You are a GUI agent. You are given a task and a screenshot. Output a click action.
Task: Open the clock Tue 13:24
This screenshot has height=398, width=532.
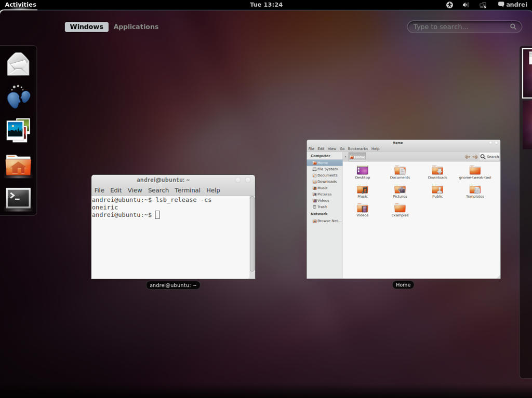point(266,5)
